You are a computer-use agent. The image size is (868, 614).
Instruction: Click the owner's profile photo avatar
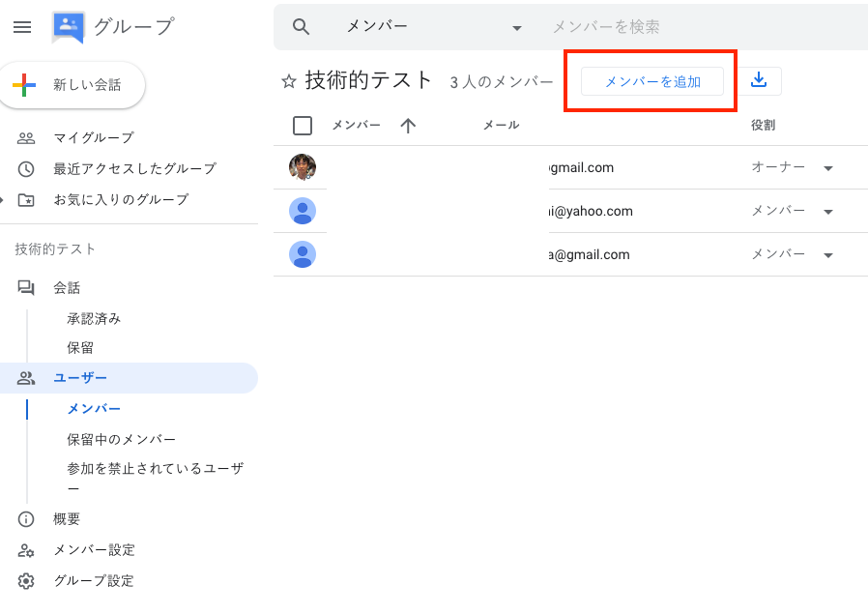coord(303,167)
